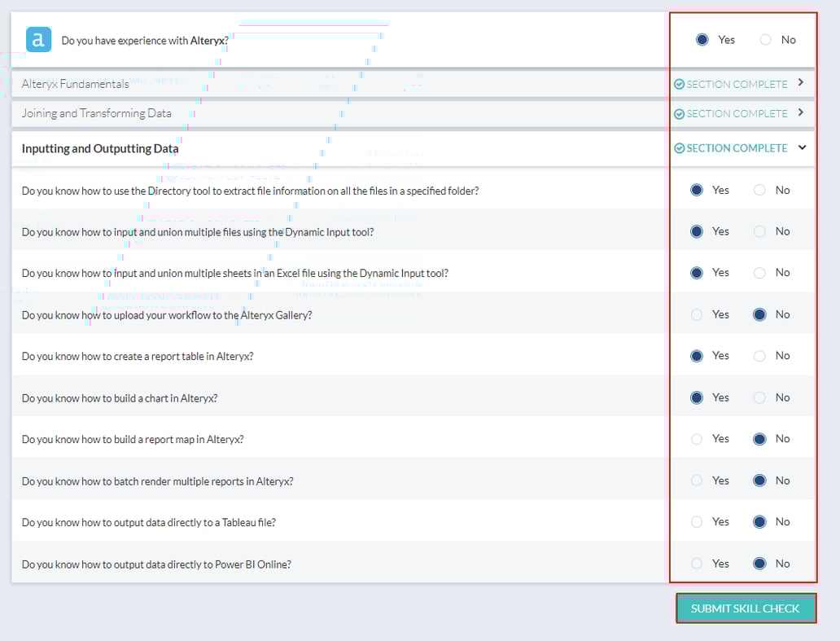The image size is (840, 641).
Task: Click the Alteryx Fundamentals section complete checkmark
Action: pos(679,85)
